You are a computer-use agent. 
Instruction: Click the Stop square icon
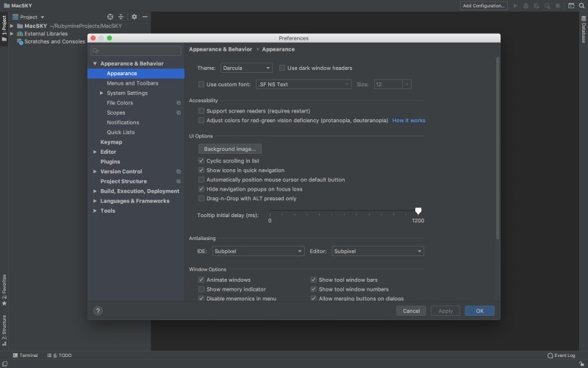(558, 6)
